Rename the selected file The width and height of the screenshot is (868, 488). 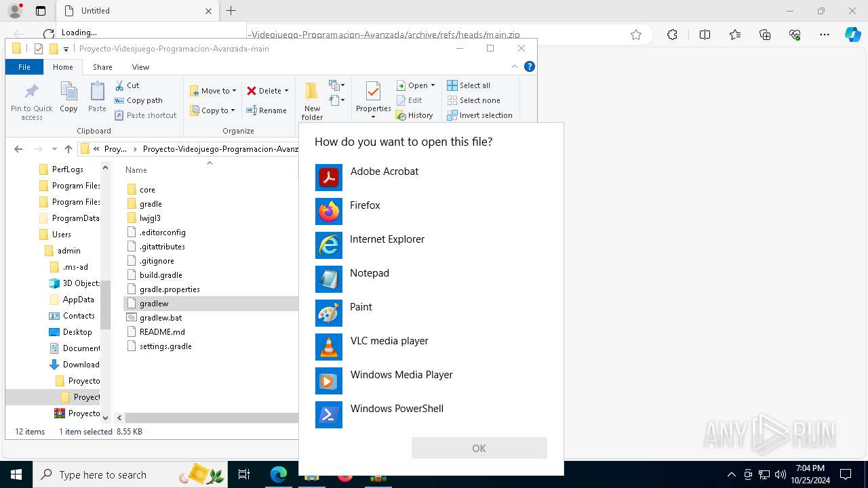(267, 110)
